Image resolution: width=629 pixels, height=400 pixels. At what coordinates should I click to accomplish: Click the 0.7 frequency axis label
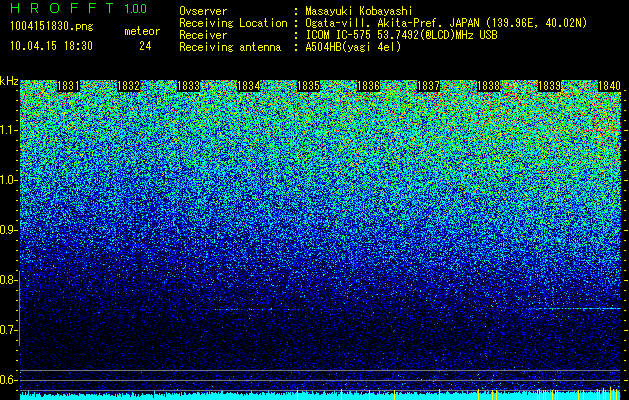(8, 330)
